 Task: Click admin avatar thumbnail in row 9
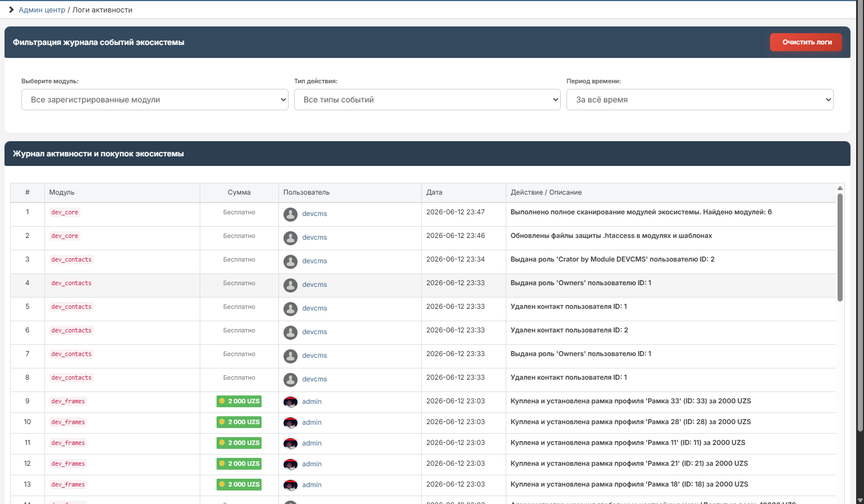pos(290,402)
